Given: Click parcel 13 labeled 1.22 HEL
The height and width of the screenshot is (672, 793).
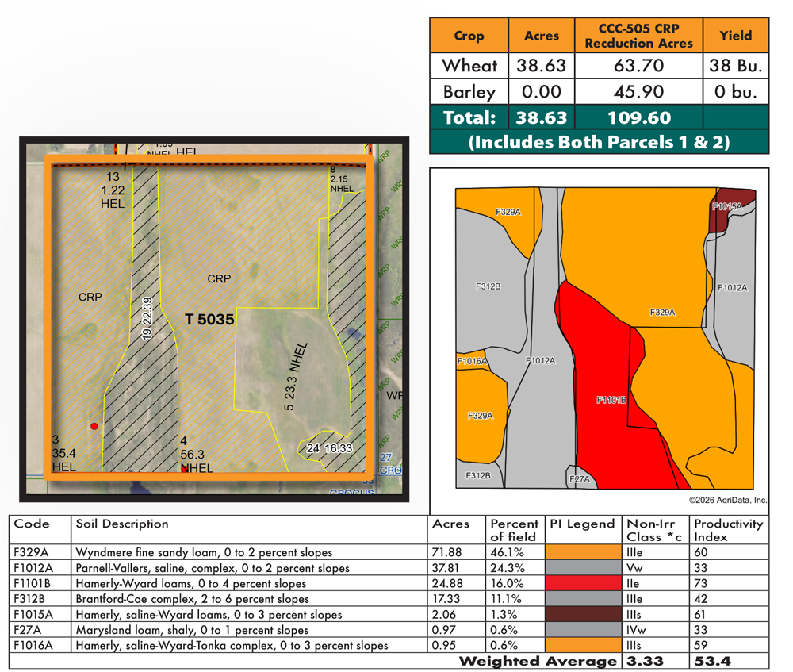Looking at the screenshot, I should click(x=110, y=190).
